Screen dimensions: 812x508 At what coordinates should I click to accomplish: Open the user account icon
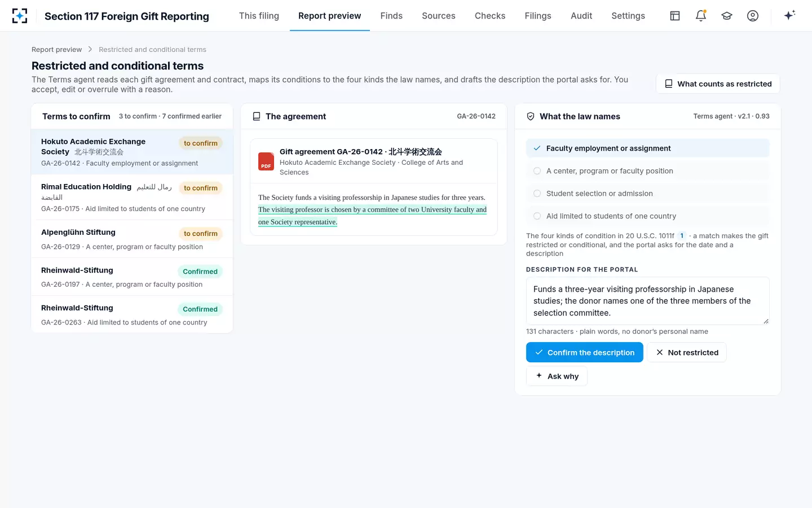click(753, 16)
